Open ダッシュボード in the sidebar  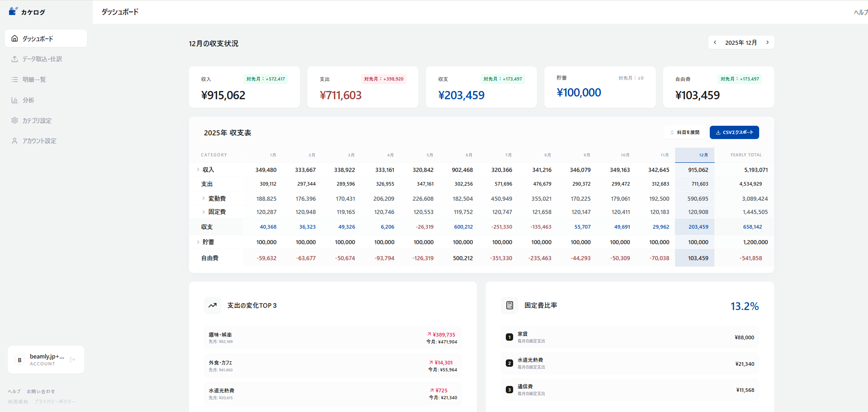(46, 38)
